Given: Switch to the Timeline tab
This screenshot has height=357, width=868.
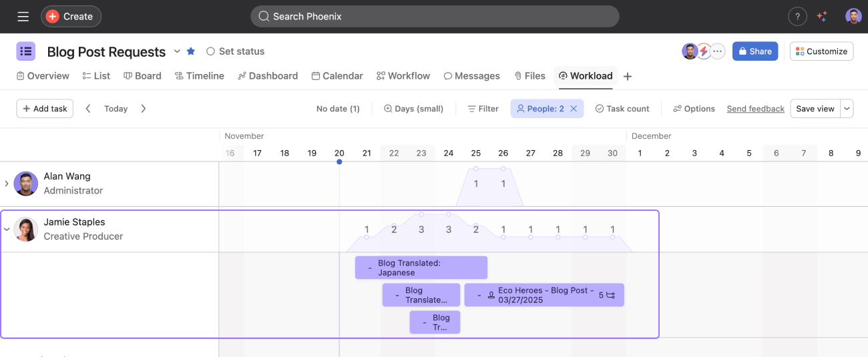Looking at the screenshot, I should click(199, 76).
